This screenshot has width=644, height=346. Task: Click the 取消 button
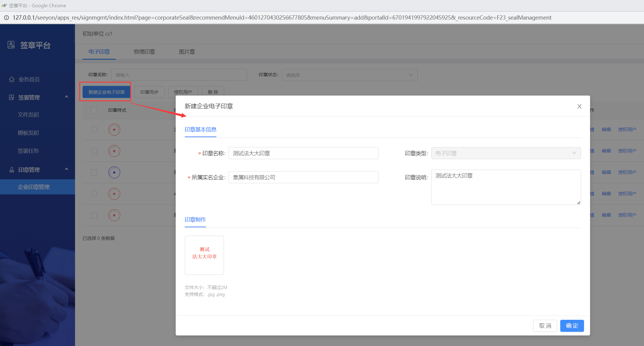[x=545, y=326]
